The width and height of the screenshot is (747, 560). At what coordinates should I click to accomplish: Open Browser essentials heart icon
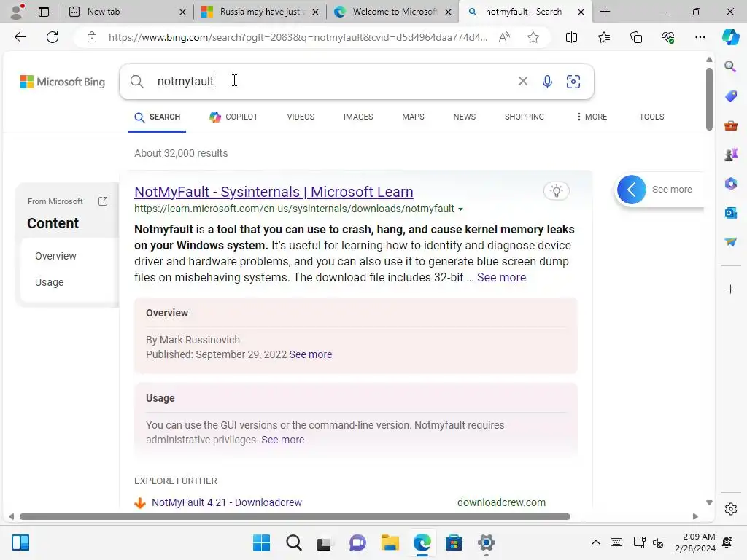(668, 37)
